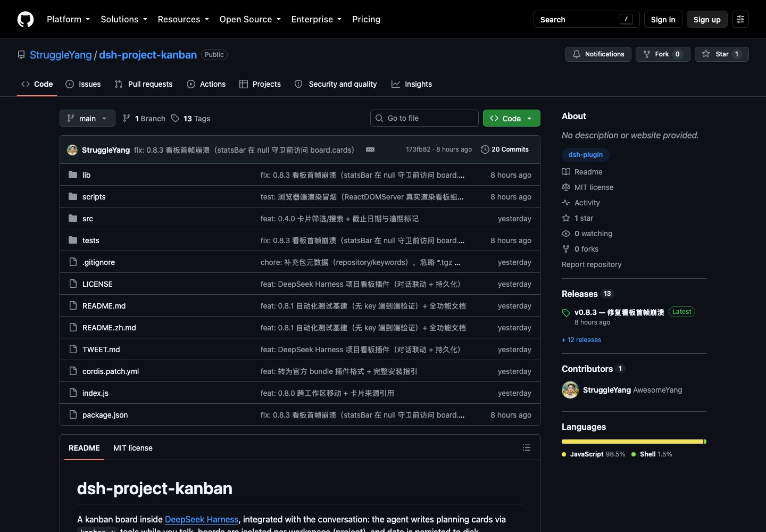
Task: Click the contributor avatar of StruggleYang
Action: (570, 390)
